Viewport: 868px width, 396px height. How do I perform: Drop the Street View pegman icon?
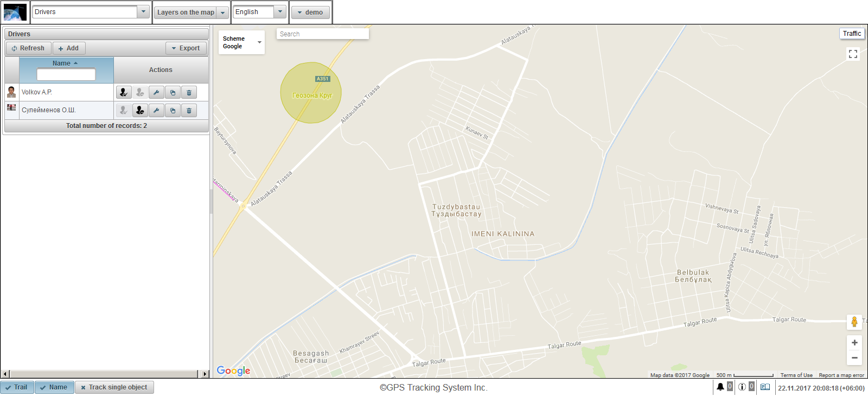[854, 322]
